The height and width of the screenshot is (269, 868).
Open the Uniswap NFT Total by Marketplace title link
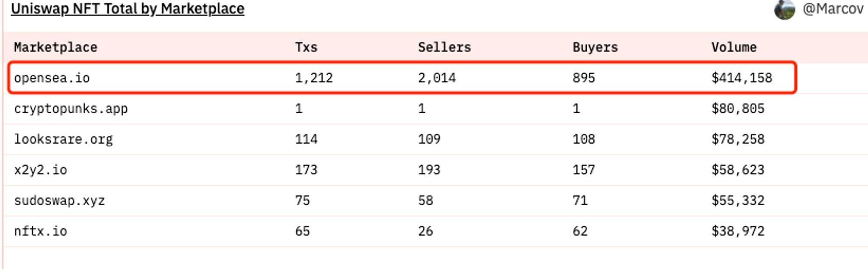click(x=128, y=9)
